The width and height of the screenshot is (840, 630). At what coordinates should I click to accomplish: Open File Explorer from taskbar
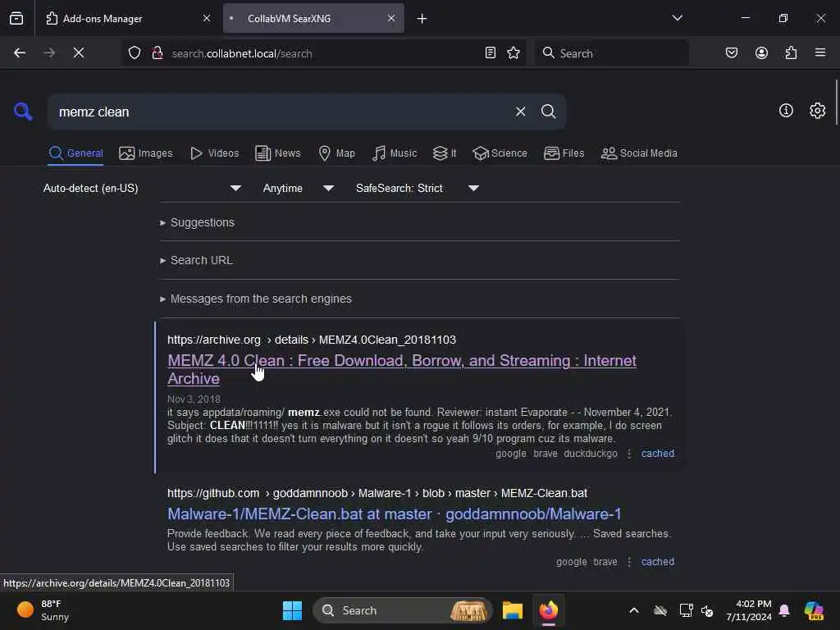click(512, 610)
